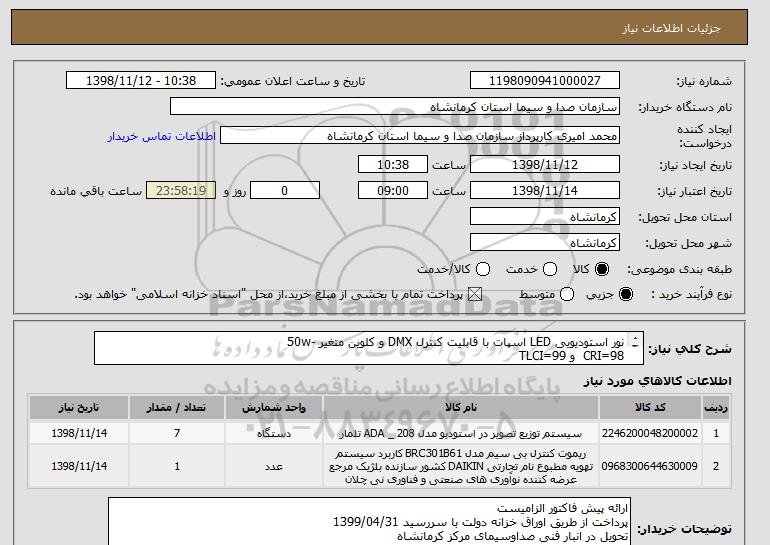
Task: Click the general description text area
Action: (x=369, y=348)
